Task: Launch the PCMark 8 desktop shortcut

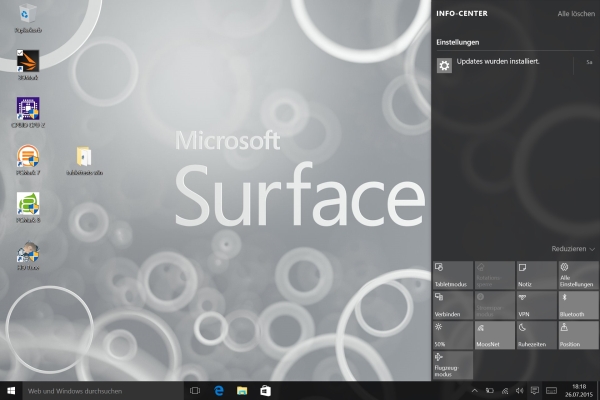Action: (28, 207)
